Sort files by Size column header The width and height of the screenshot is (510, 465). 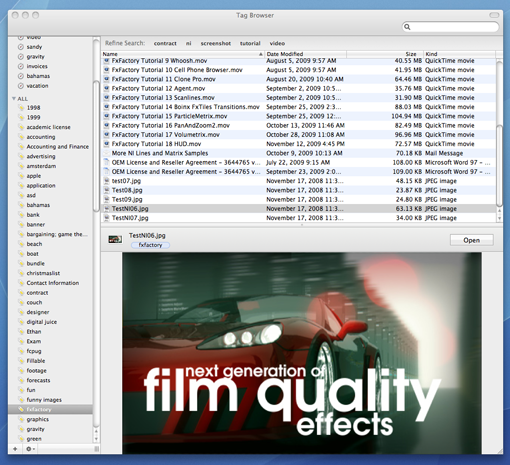(385, 54)
